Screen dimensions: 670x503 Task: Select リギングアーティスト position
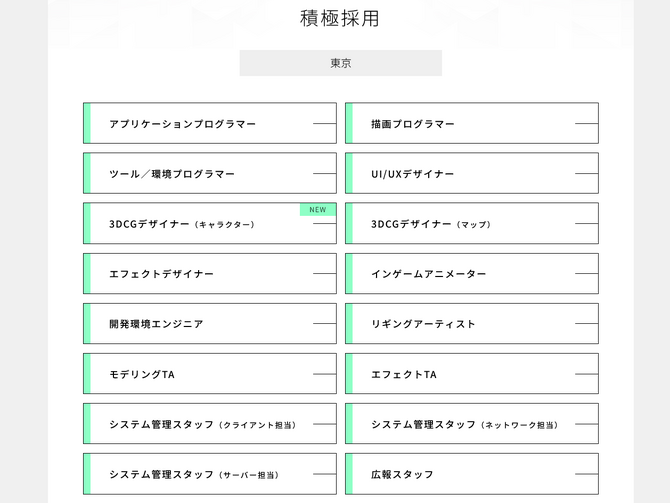pos(471,324)
